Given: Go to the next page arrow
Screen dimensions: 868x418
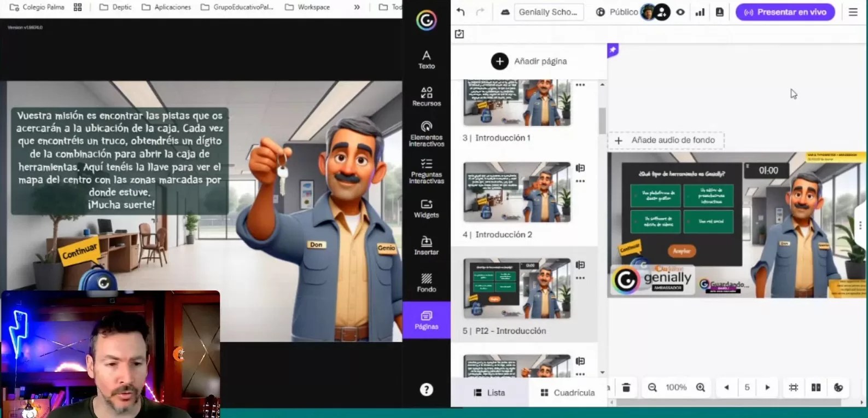Looking at the screenshot, I should 767,387.
